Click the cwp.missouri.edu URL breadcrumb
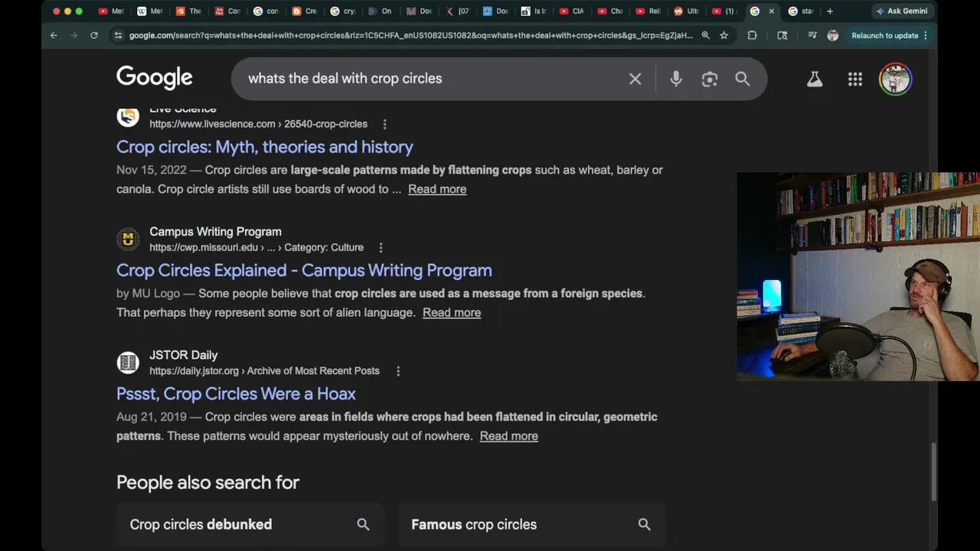Screen dimensions: 980x551 (256, 247)
